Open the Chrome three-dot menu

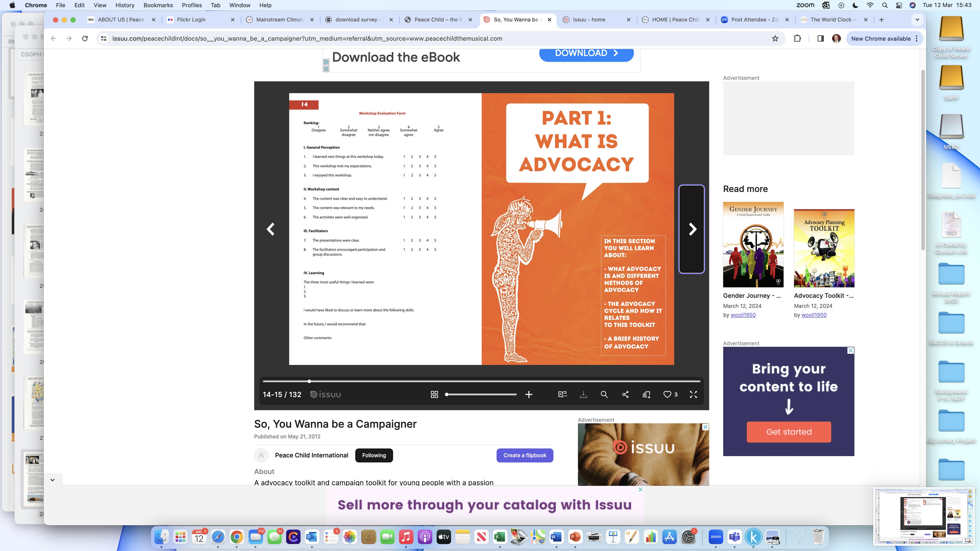tap(917, 38)
